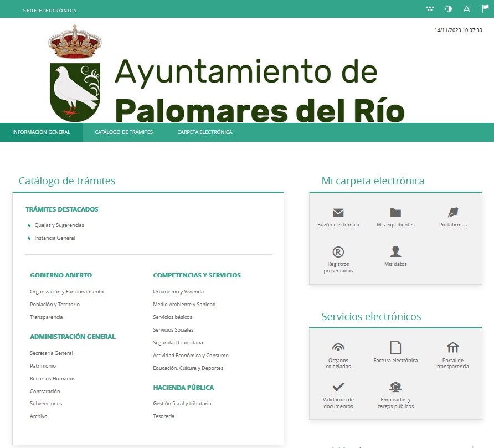Open the Portafirmas signature icon
The width and height of the screenshot is (494, 448).
[x=452, y=212]
